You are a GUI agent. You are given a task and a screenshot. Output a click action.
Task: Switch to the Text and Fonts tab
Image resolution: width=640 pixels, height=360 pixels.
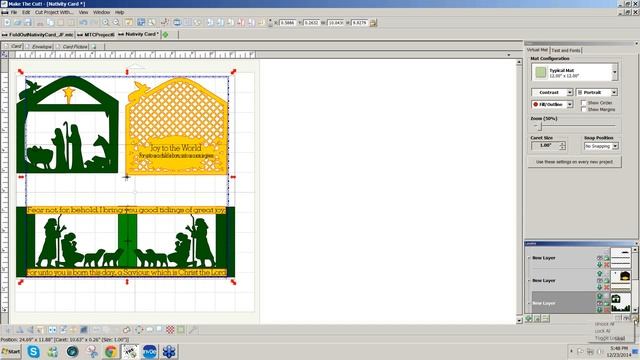click(x=566, y=50)
